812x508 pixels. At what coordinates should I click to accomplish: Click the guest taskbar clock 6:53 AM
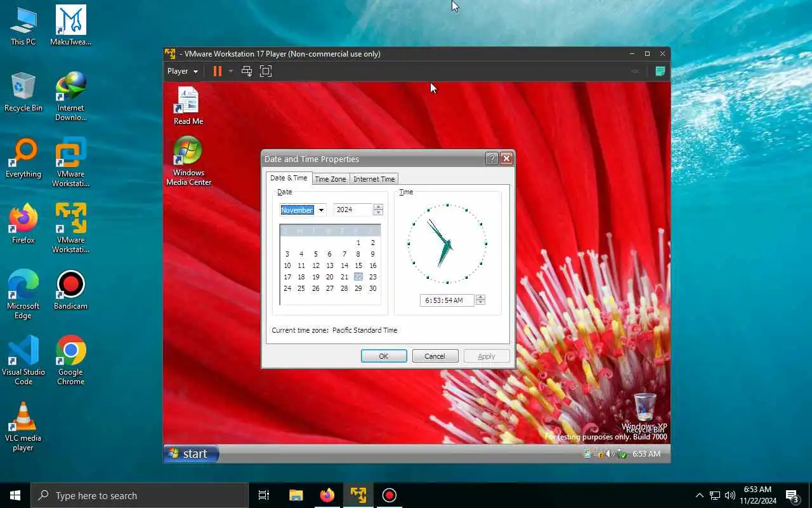[x=646, y=453]
